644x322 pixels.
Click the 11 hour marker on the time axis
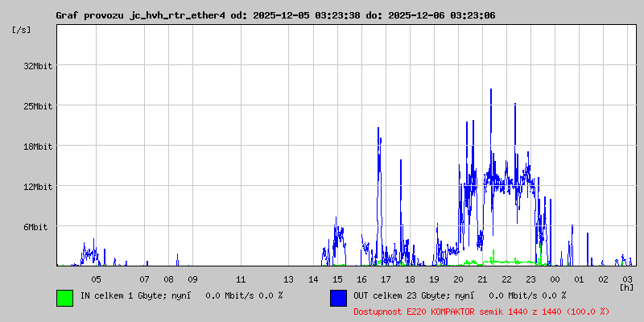[x=241, y=279]
